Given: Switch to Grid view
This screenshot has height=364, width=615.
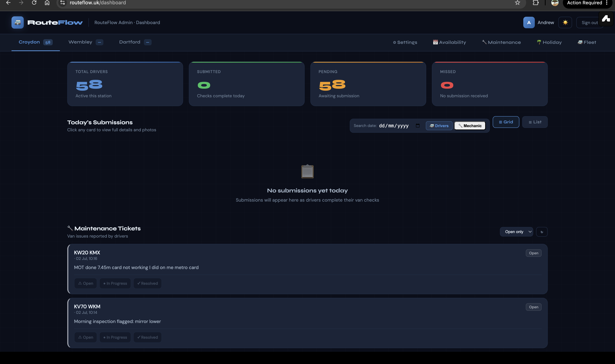Looking at the screenshot, I should [x=506, y=122].
